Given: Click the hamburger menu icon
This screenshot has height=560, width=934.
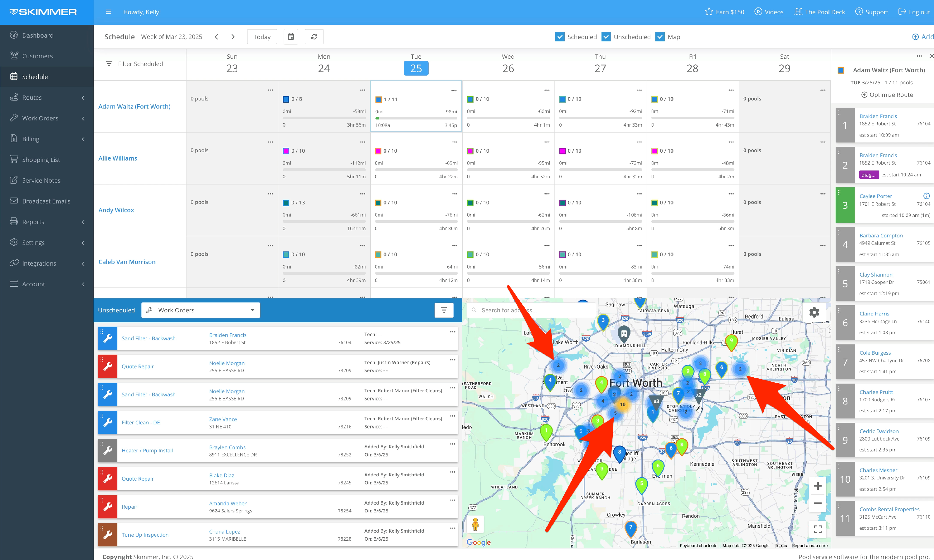Looking at the screenshot, I should pyautogui.click(x=108, y=12).
